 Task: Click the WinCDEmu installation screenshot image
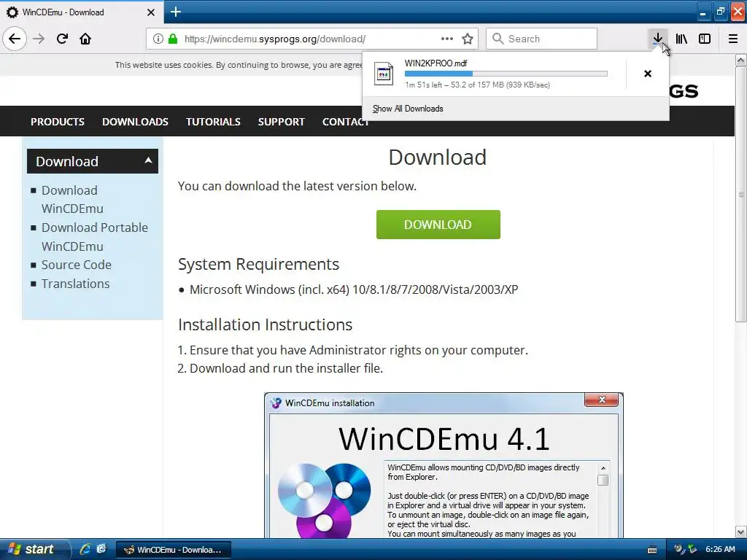pyautogui.click(x=444, y=465)
